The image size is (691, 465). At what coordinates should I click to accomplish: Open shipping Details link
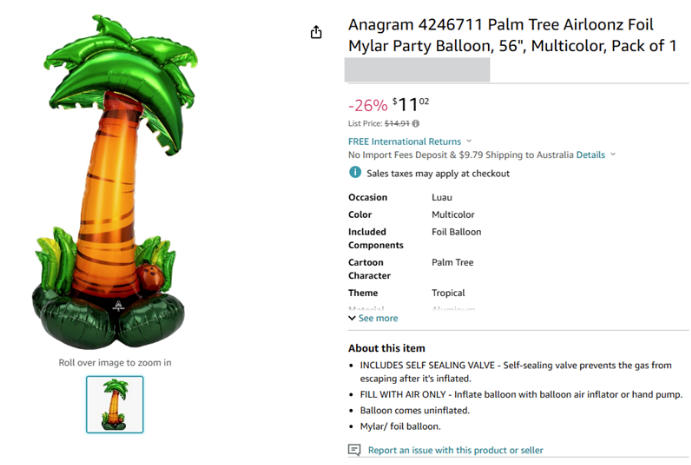591,155
